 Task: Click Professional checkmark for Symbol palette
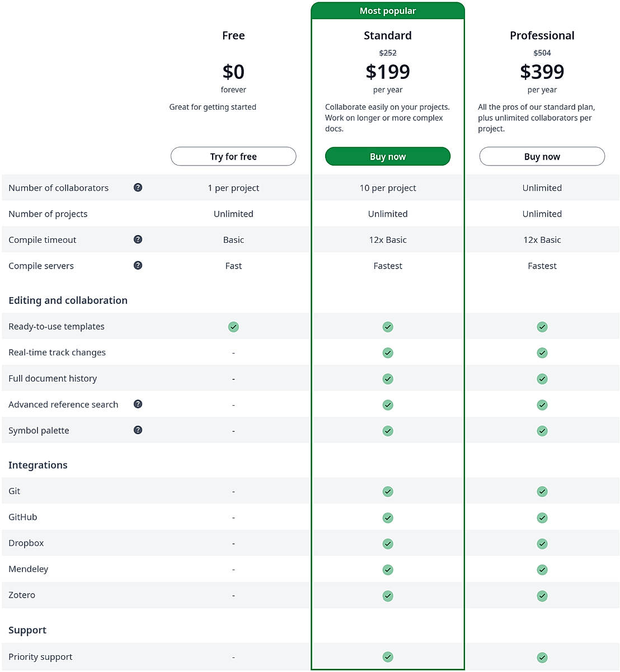pos(542,431)
